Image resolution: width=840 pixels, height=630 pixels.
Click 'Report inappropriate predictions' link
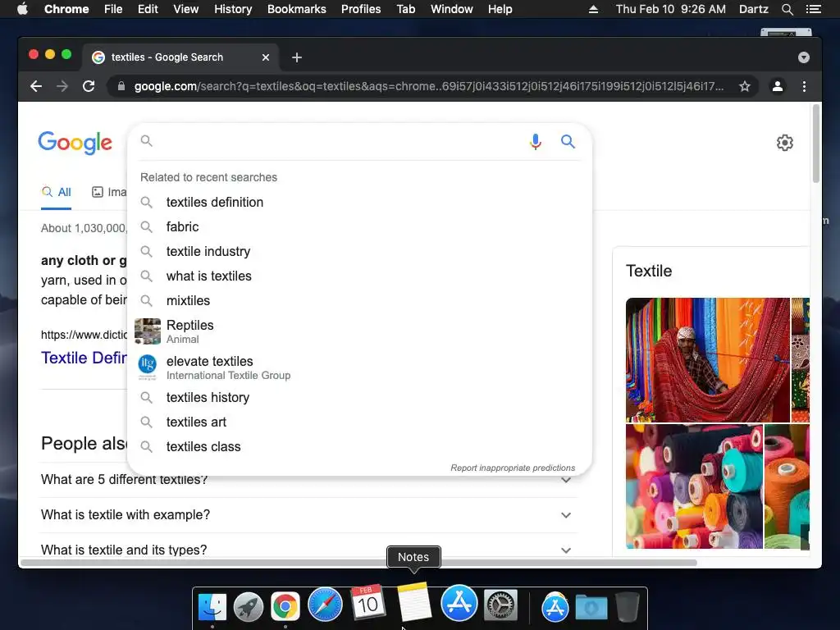click(x=513, y=468)
